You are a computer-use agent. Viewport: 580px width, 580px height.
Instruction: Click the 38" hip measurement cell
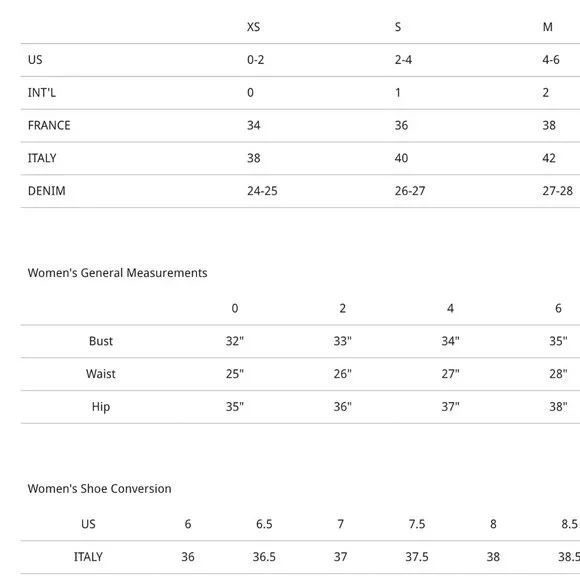pos(558,407)
